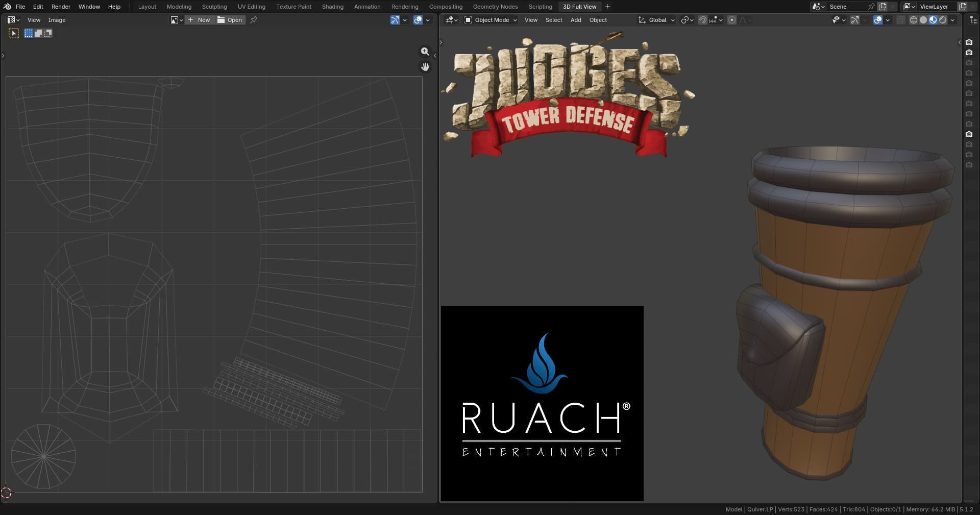The image size is (980, 515).
Task: Click the pan hand gizmo in image editor
Action: click(425, 67)
